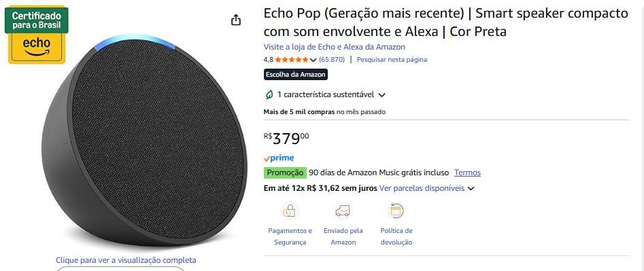Click Pesquisar nesta página link

click(392, 60)
